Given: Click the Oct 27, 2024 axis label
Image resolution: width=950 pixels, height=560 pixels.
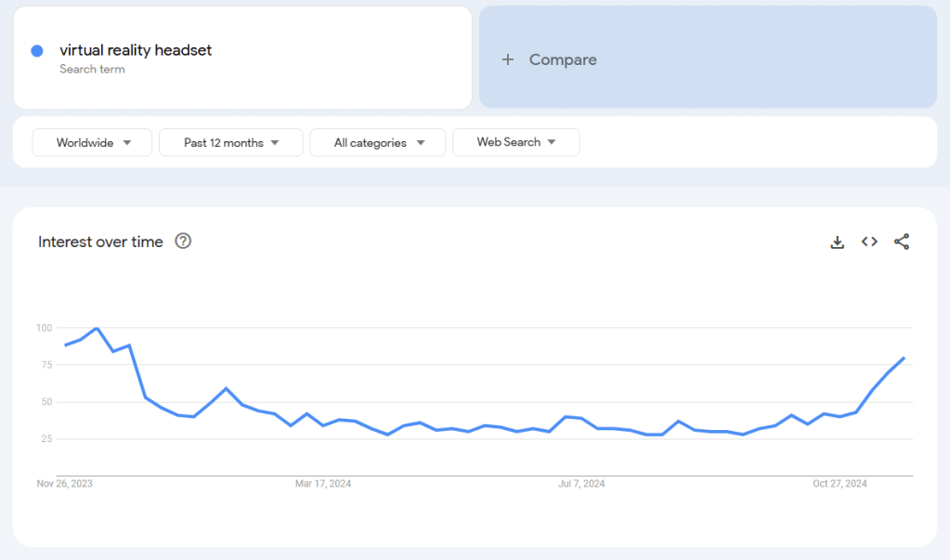Looking at the screenshot, I should pos(839,484).
